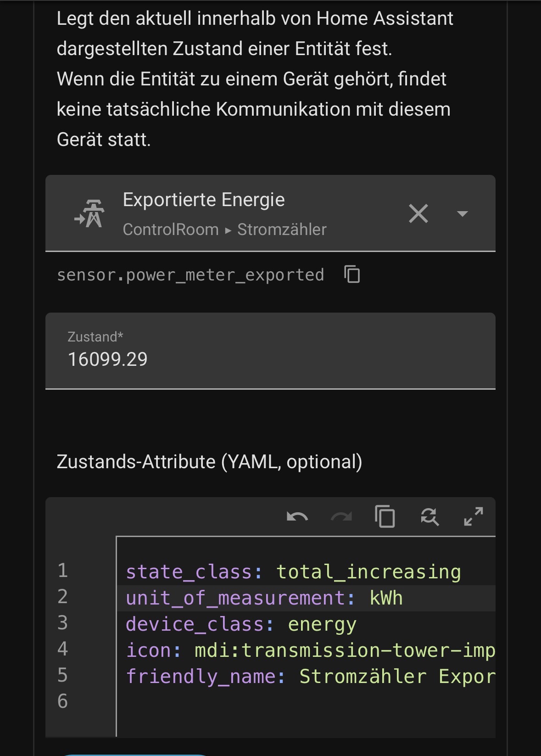
Task: Undo the last YAML editor change
Action: click(297, 517)
